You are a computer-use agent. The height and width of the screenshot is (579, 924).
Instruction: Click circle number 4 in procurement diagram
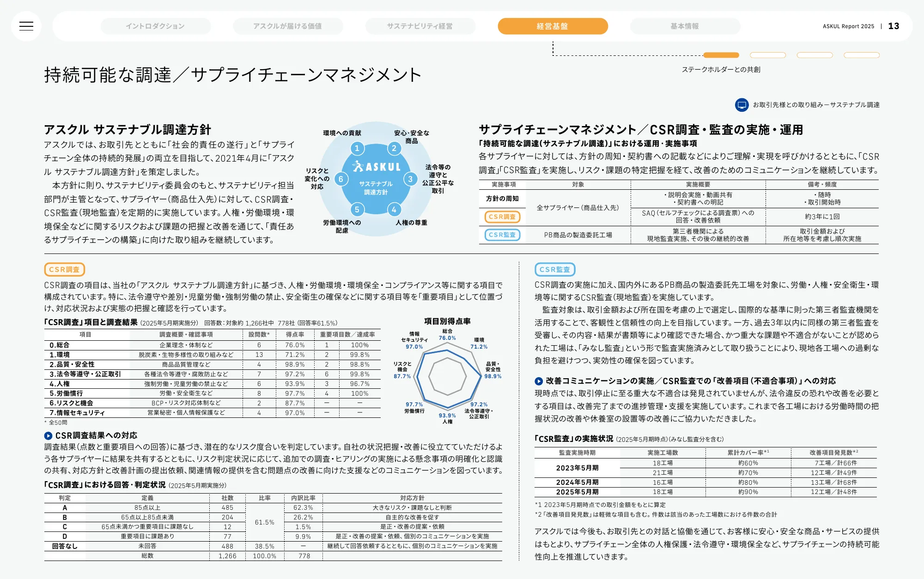[394, 210]
